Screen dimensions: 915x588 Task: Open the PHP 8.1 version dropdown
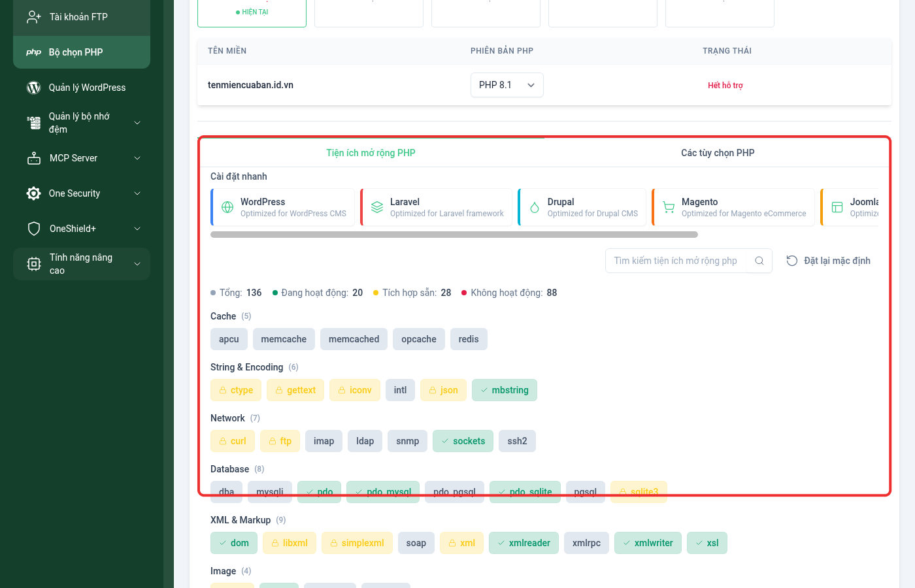[x=507, y=85]
